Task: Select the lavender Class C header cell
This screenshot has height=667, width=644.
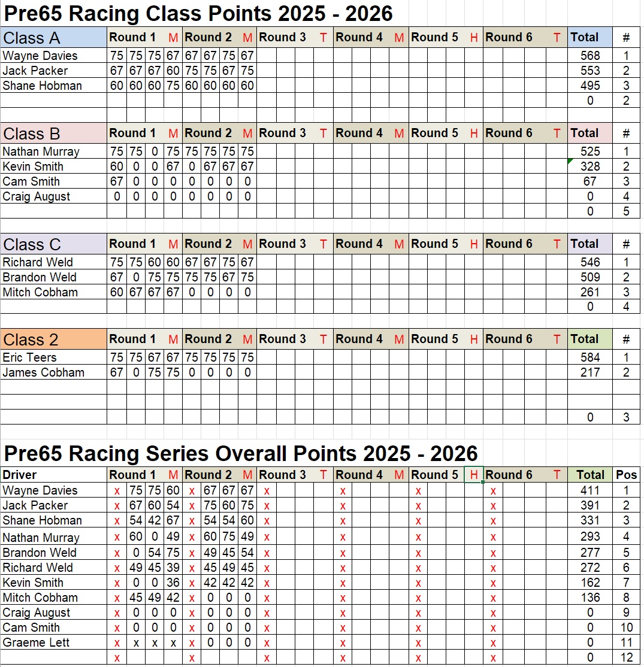Action: [54, 244]
